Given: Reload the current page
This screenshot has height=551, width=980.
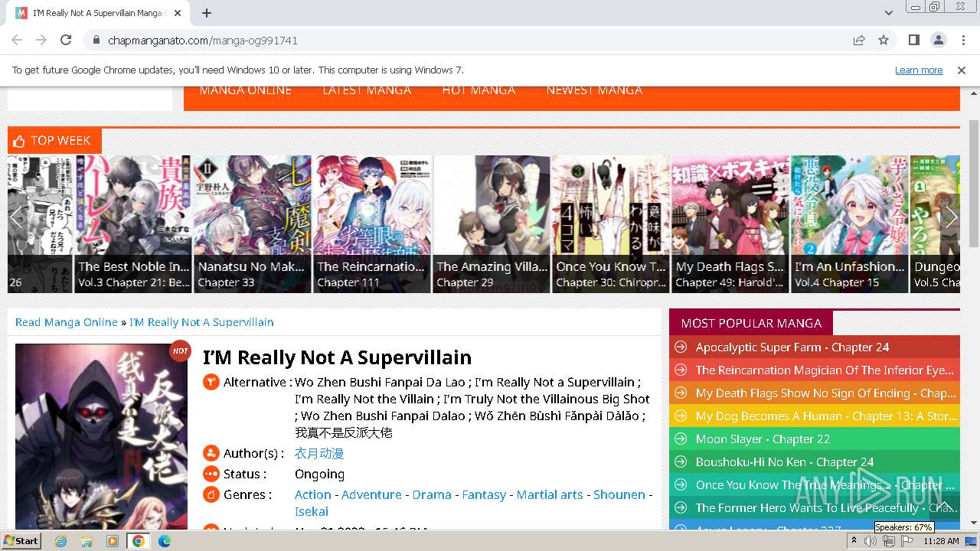Looking at the screenshot, I should click(x=66, y=40).
